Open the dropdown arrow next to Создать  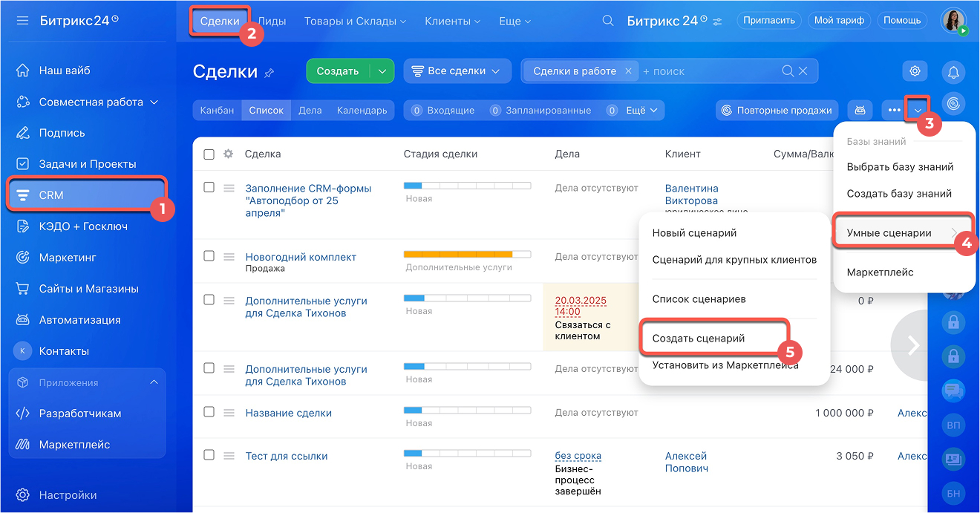382,71
